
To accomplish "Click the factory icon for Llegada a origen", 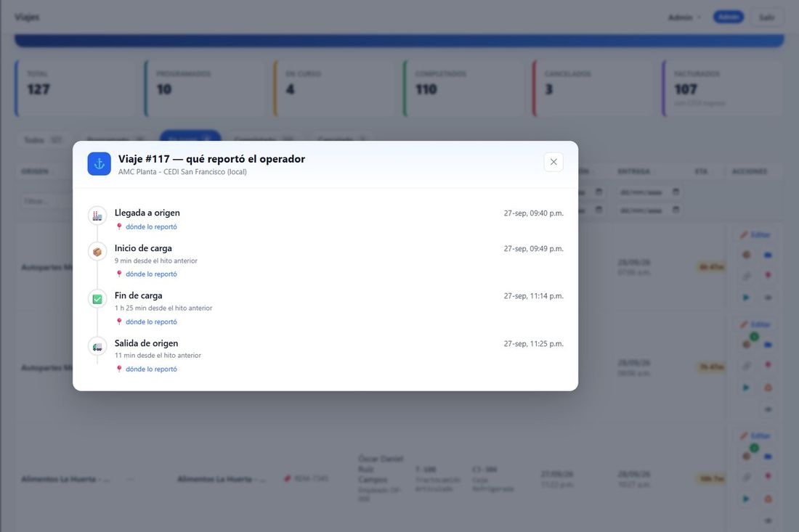I will tap(97, 216).
